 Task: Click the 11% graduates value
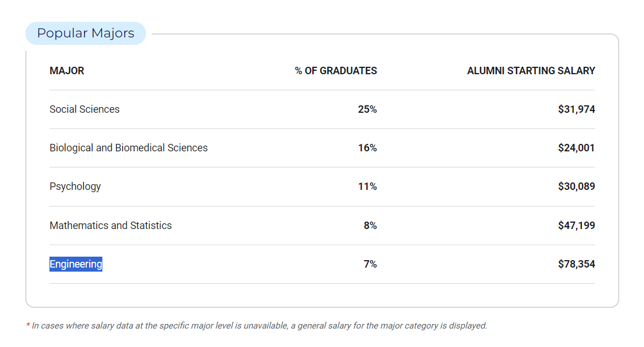coord(367,186)
